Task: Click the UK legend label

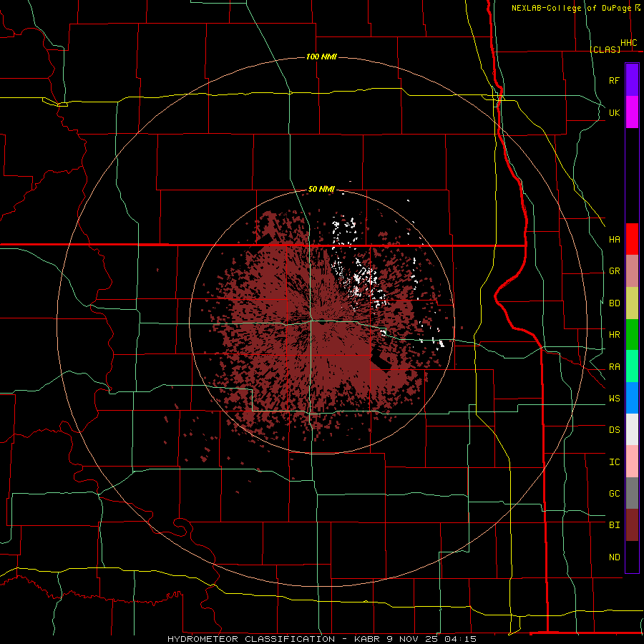Action: (614, 112)
